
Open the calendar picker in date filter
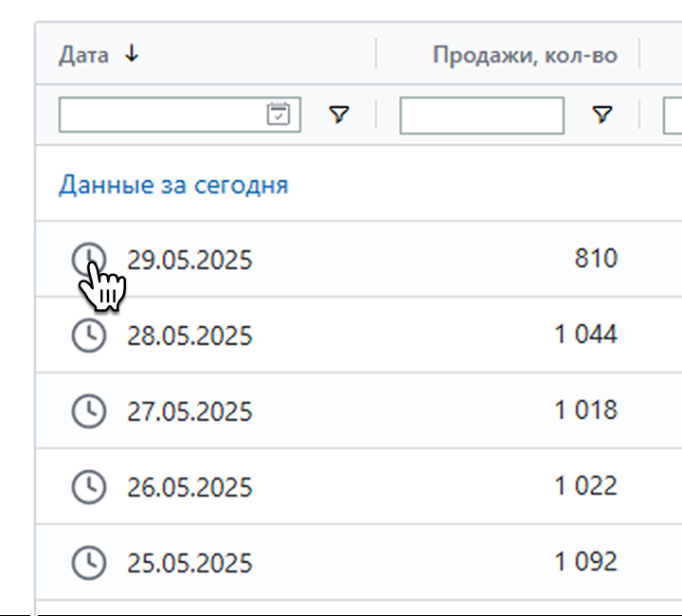[x=278, y=115]
